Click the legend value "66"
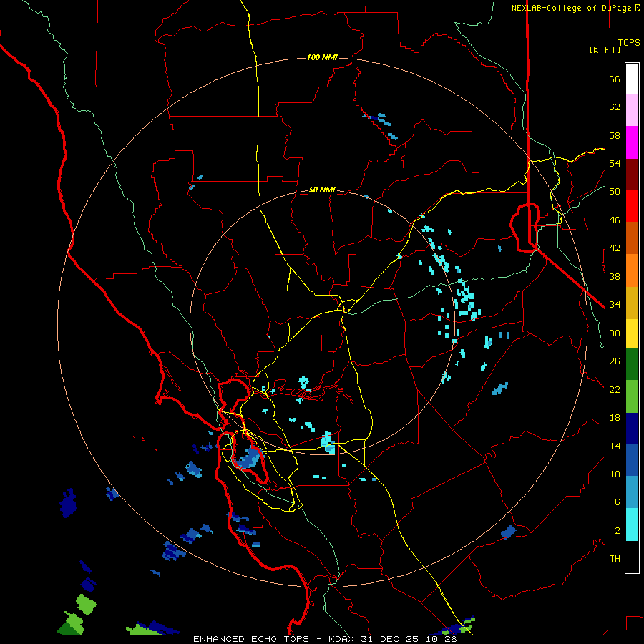 point(615,79)
